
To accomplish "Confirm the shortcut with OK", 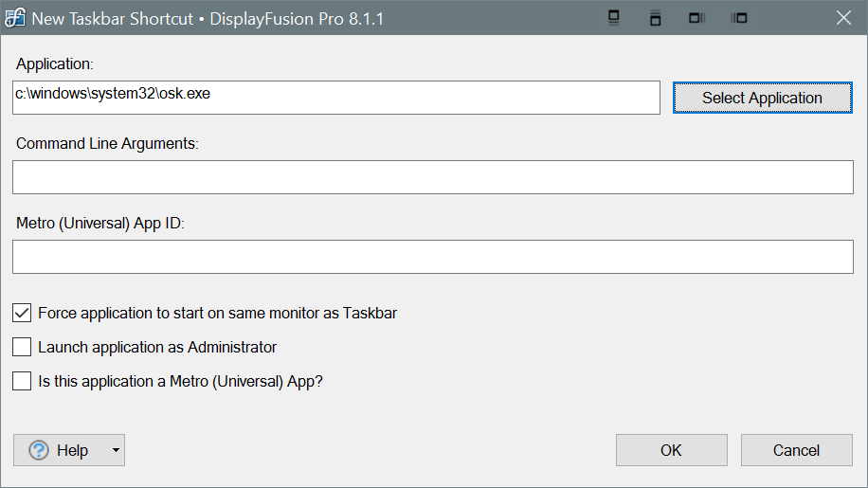I will point(671,450).
